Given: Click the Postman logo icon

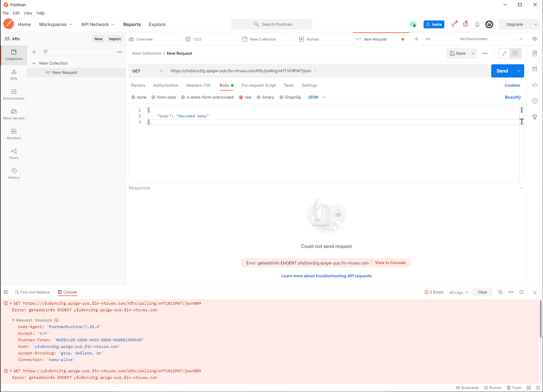Looking at the screenshot, I should pos(9,24).
